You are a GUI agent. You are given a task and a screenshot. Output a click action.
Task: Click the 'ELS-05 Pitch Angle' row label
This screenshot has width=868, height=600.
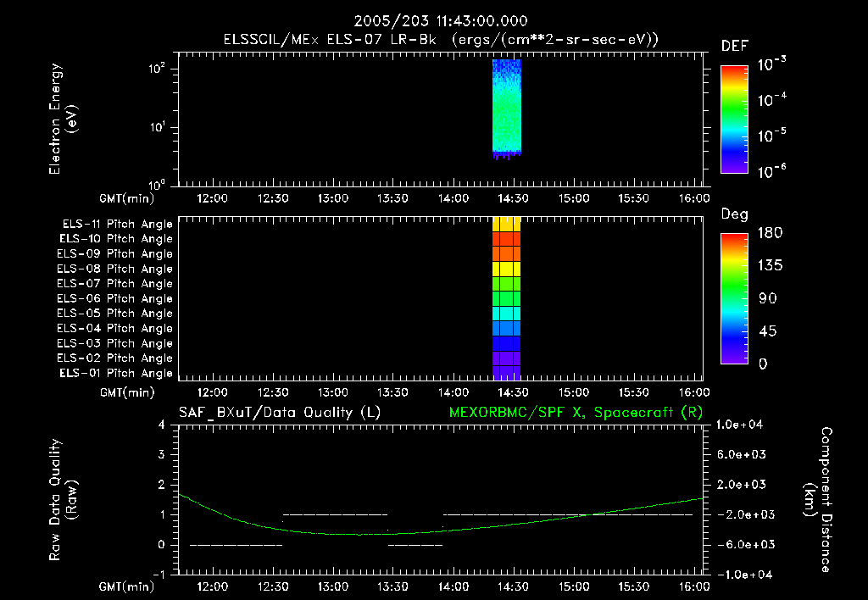point(115,314)
